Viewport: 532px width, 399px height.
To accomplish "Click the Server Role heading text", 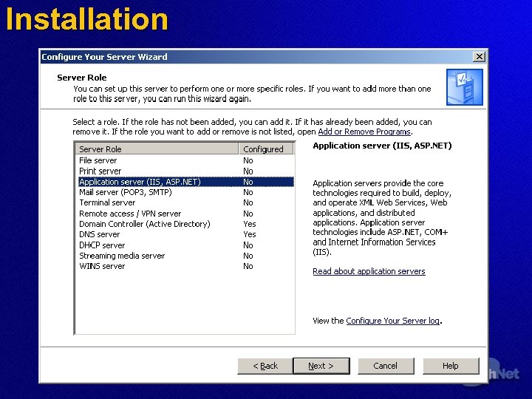I will tap(82, 78).
